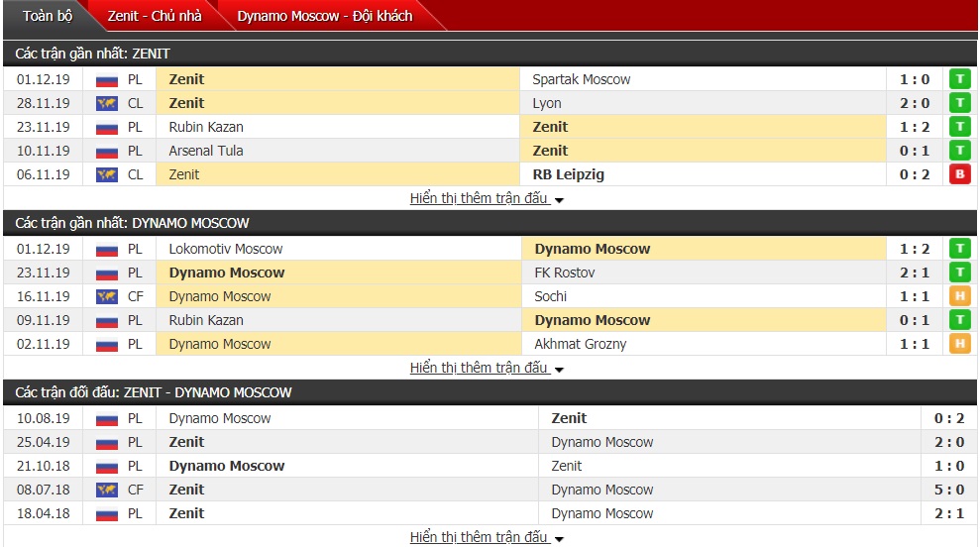
Task: Click Russian flag in Arsenal Tula vs Zenit row
Action: click(107, 152)
